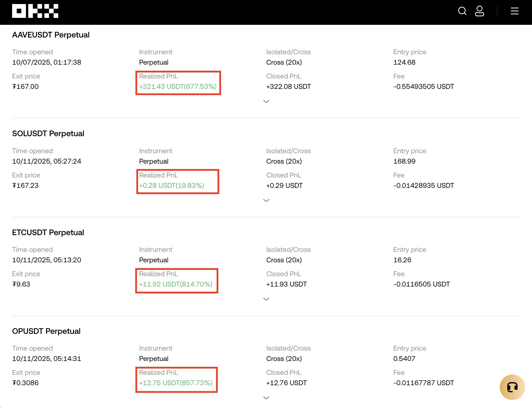Click the ETCUSDT Perpetual title
Screen dimensions: 532x408
click(48, 233)
